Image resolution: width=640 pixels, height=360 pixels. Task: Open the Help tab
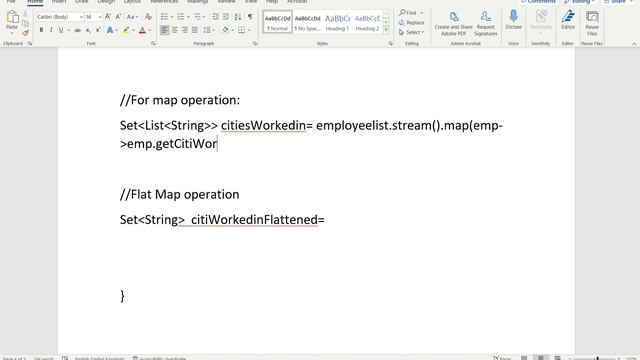[272, 2]
